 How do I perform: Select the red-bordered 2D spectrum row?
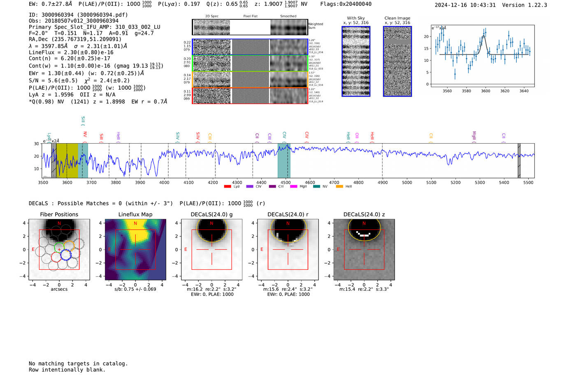[250, 96]
